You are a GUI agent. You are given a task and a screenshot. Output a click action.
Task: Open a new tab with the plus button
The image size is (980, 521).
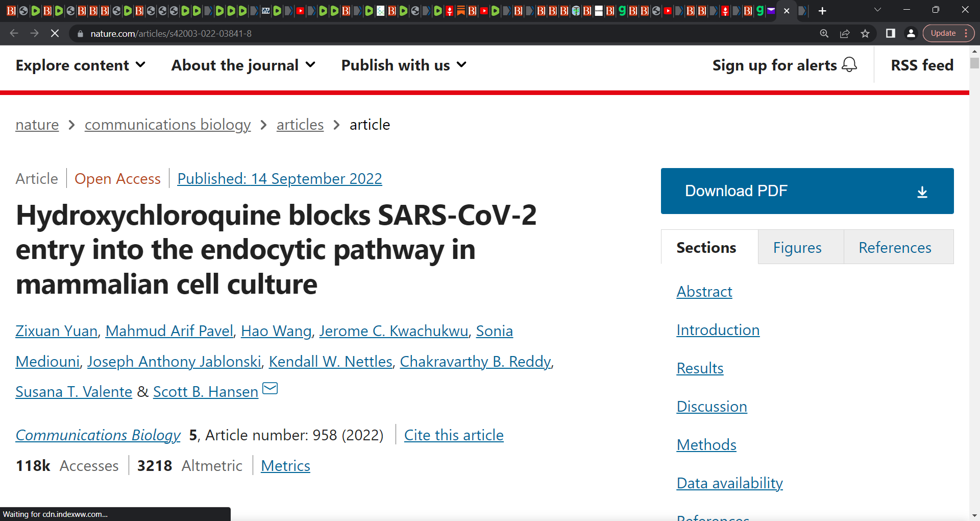[x=822, y=11]
